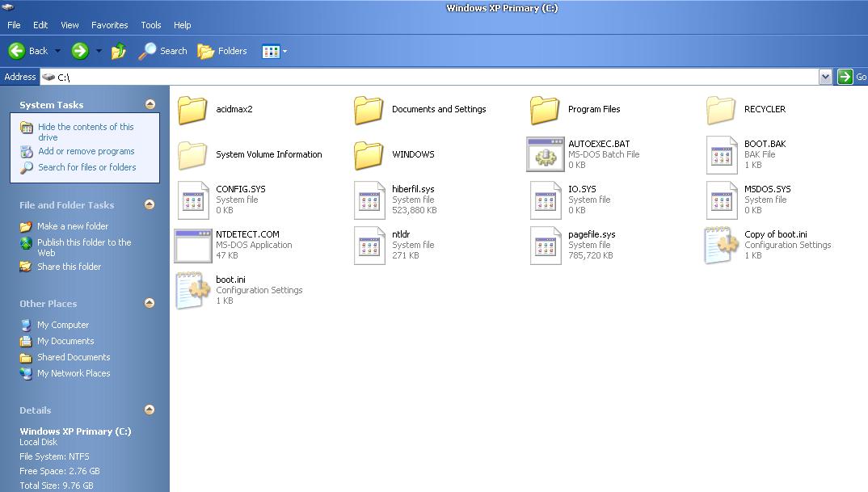Select the ntldr system file icon
The image size is (868, 492).
tap(369, 246)
